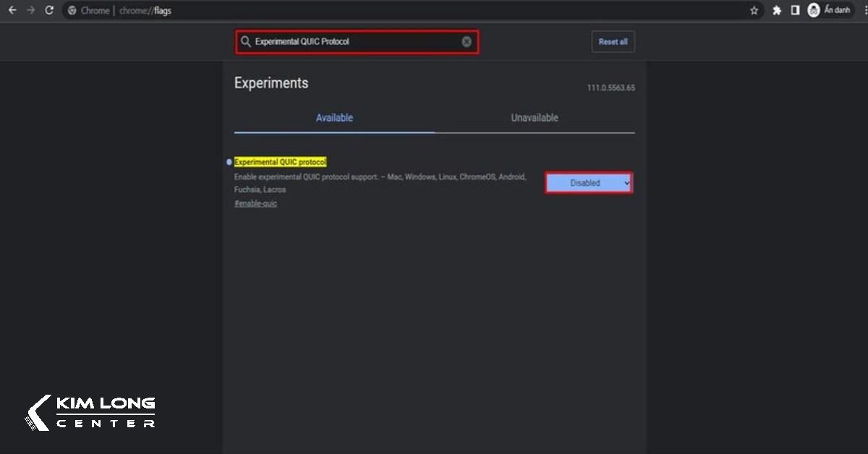
Task: Click the highlighted Experimental QUIC protocol title
Action: (x=280, y=162)
